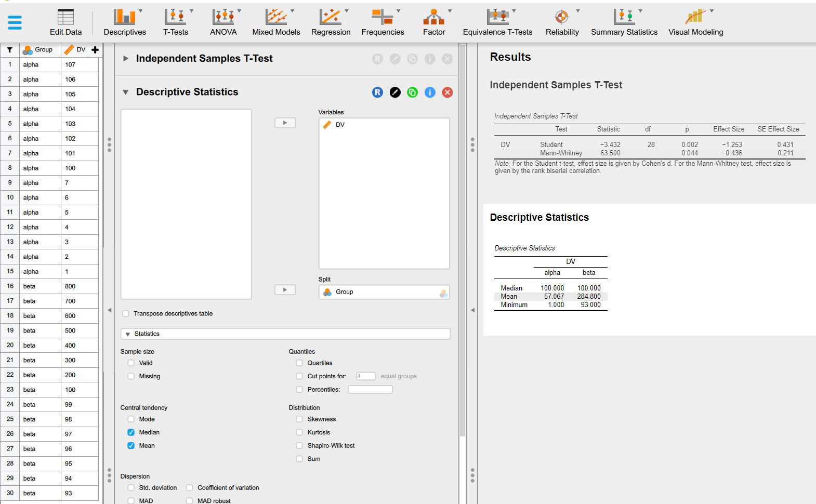Click arrow button beside Split box
The height and width of the screenshot is (504, 816).
click(x=285, y=290)
